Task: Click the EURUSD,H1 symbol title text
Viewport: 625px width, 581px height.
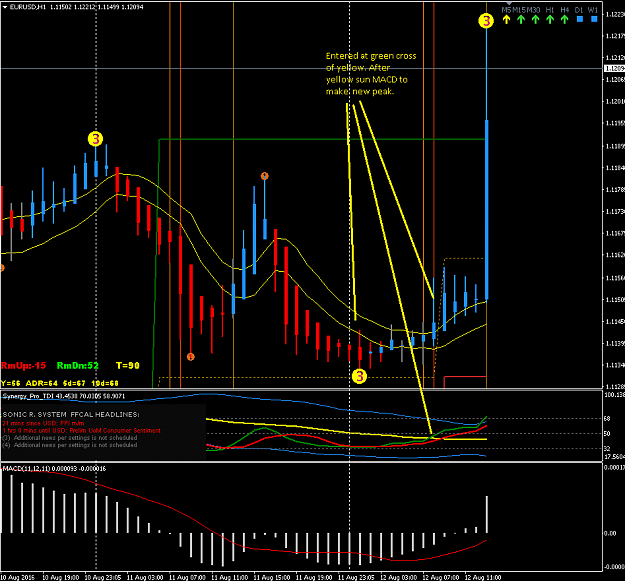Action: (x=28, y=7)
